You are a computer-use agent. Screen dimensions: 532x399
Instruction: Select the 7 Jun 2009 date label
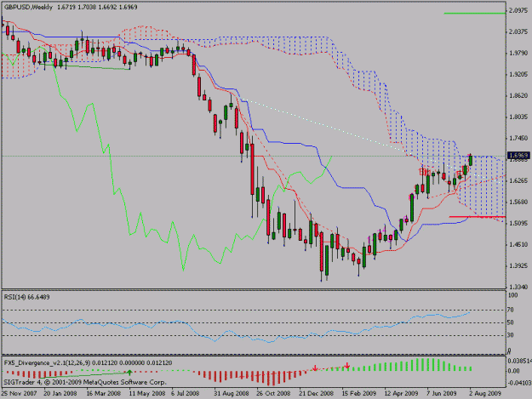tap(442, 394)
